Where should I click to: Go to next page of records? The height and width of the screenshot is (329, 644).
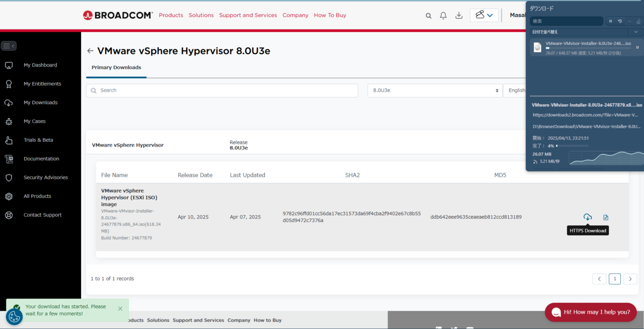(631, 279)
